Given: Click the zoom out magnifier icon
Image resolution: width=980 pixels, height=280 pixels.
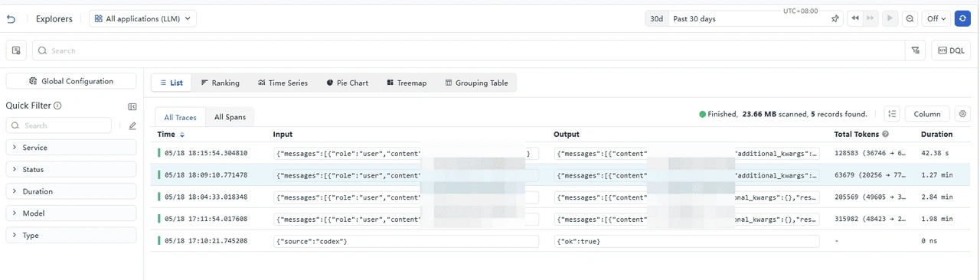Looking at the screenshot, I should [910, 18].
